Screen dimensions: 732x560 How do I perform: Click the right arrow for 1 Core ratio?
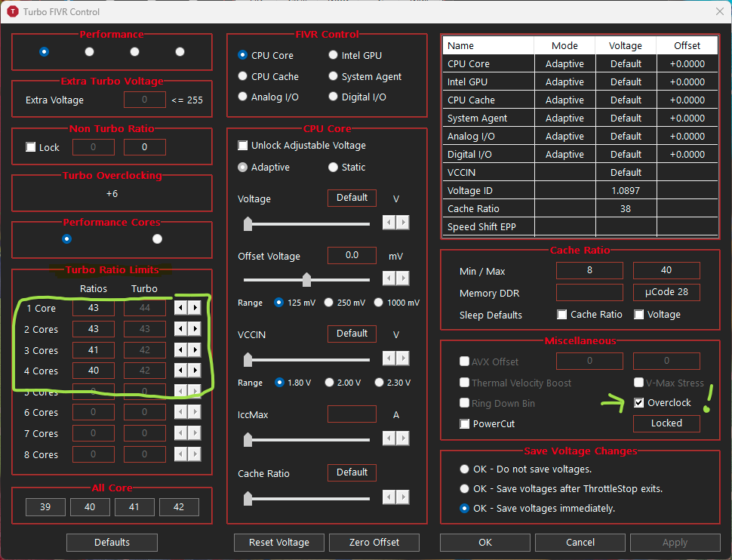195,308
